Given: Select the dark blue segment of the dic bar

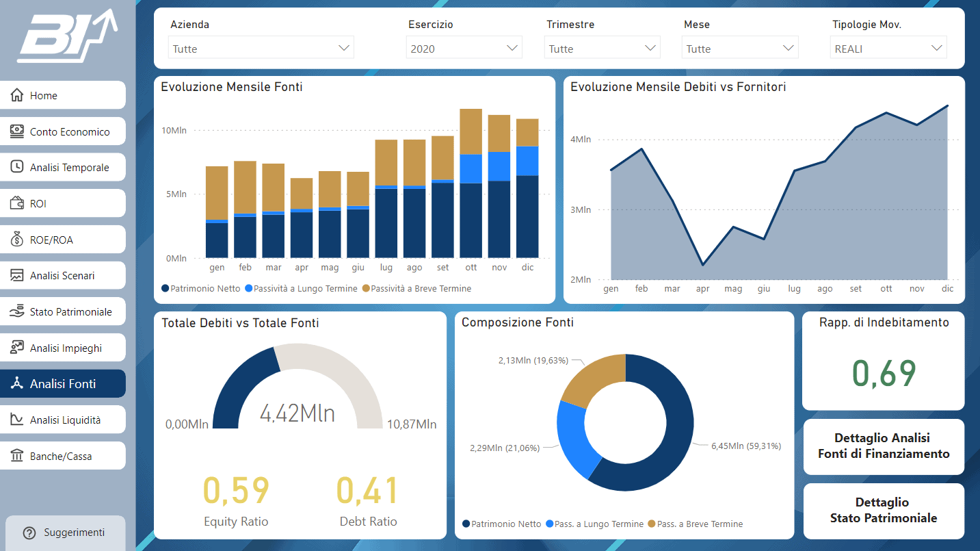Looking at the screenshot, I should tap(527, 216).
